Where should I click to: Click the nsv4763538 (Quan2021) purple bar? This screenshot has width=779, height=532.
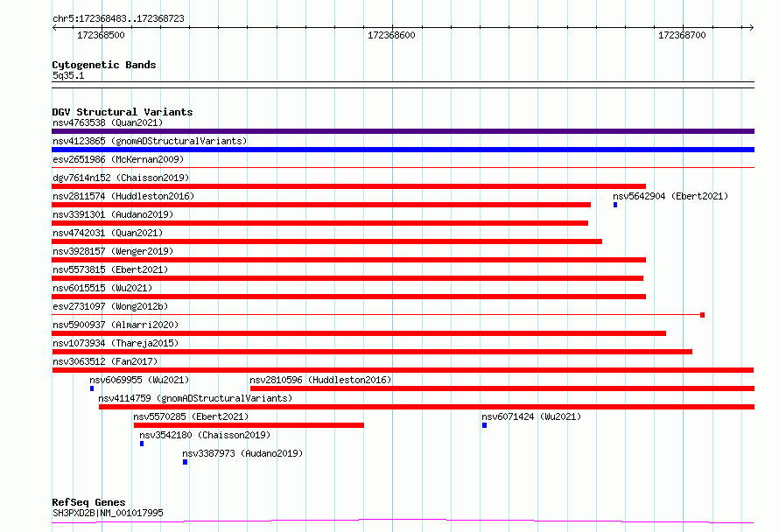click(x=403, y=131)
